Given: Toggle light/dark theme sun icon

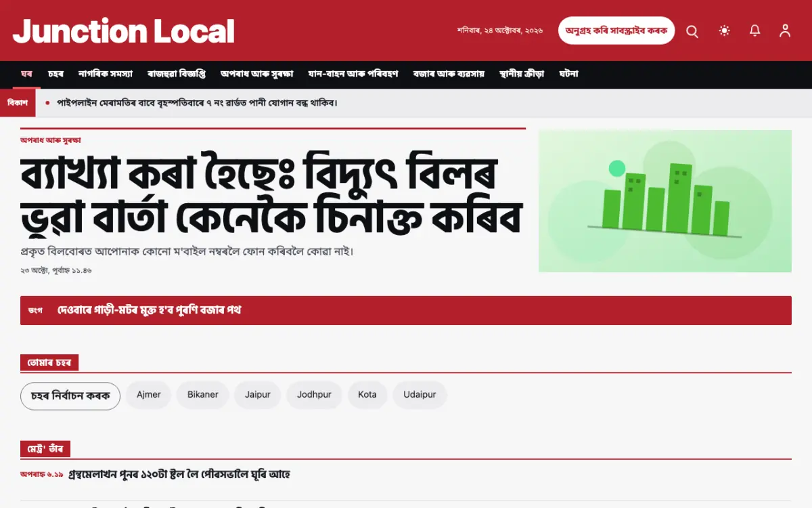Looking at the screenshot, I should tap(725, 31).
